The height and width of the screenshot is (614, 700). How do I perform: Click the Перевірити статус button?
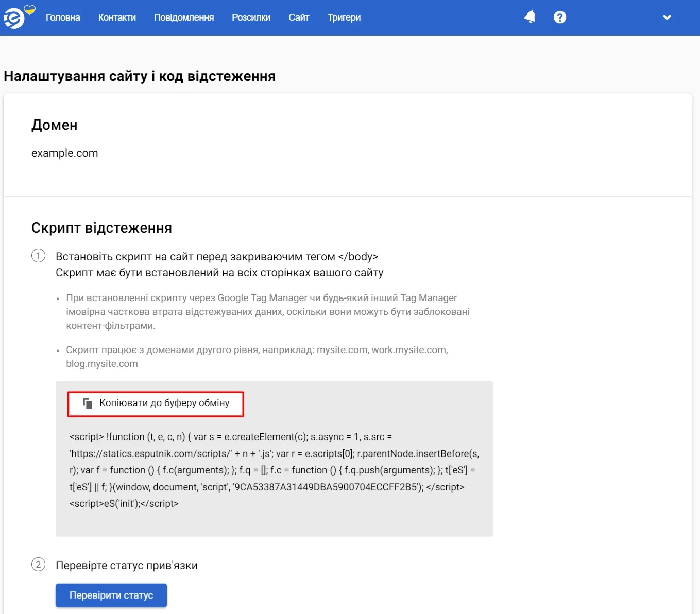pos(111,595)
